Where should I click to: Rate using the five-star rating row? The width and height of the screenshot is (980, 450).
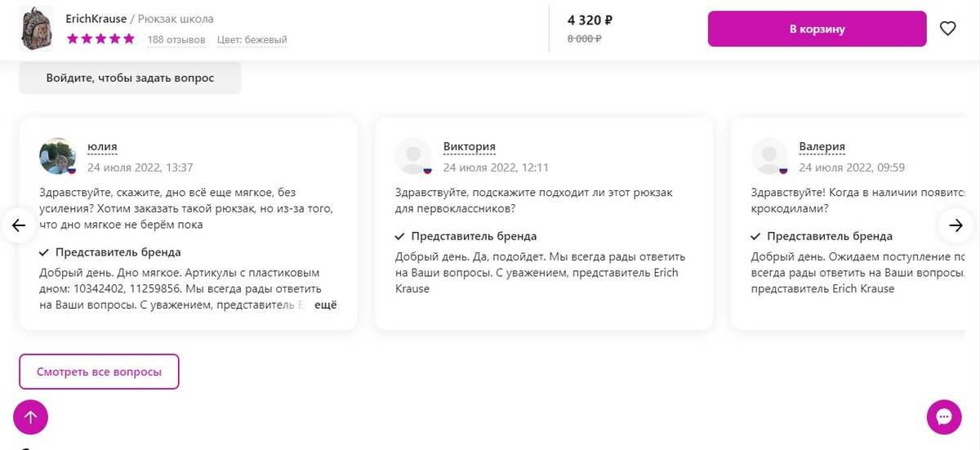(100, 38)
